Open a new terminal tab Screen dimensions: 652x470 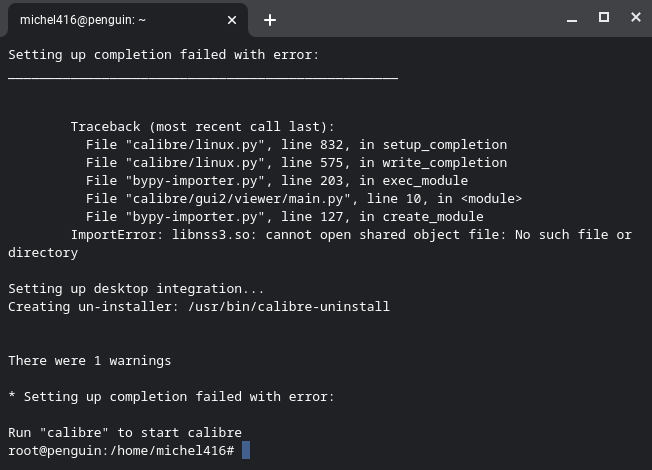pyautogui.click(x=269, y=19)
